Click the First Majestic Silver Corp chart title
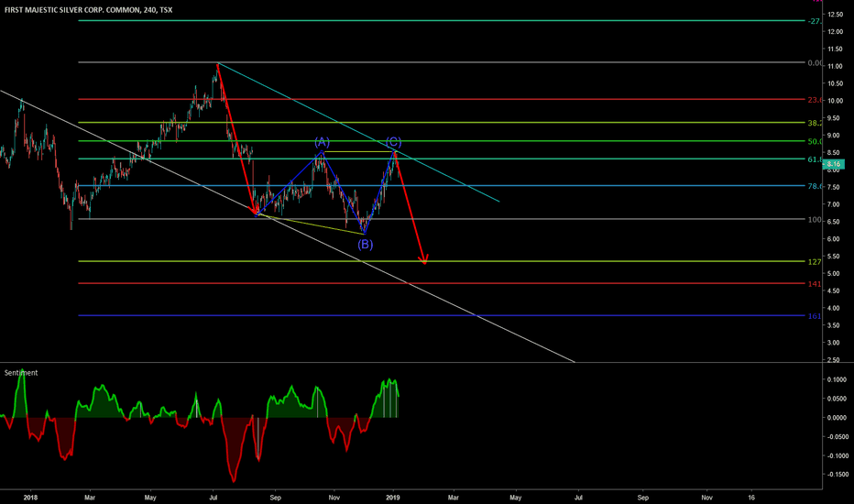 click(88, 10)
